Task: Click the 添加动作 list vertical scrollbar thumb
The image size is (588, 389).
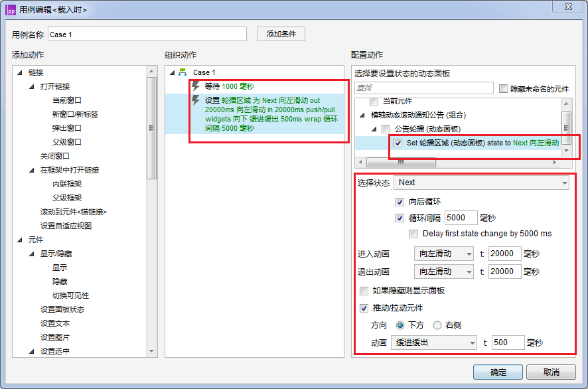Action: point(151,128)
